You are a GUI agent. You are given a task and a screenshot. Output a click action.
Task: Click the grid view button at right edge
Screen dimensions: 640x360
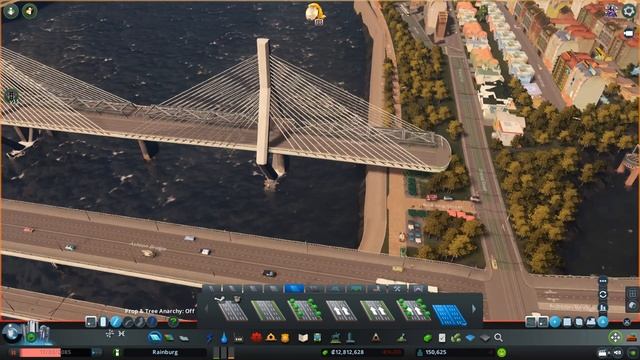tap(632, 293)
